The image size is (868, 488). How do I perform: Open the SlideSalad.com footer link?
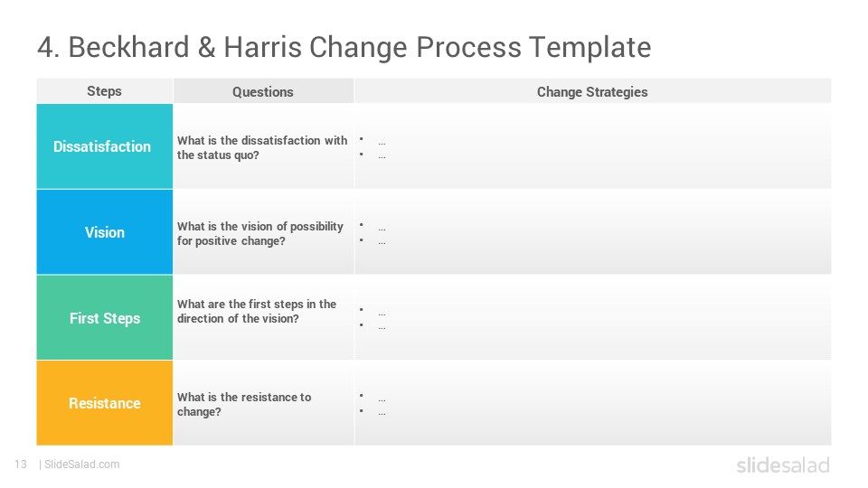point(82,465)
